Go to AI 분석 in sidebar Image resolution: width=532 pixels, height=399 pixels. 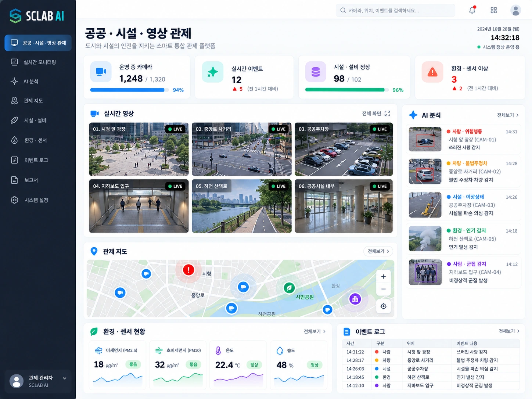click(x=38, y=81)
